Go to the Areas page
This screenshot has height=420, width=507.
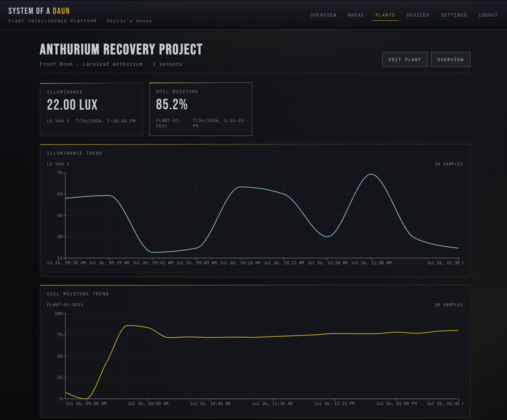tap(356, 15)
